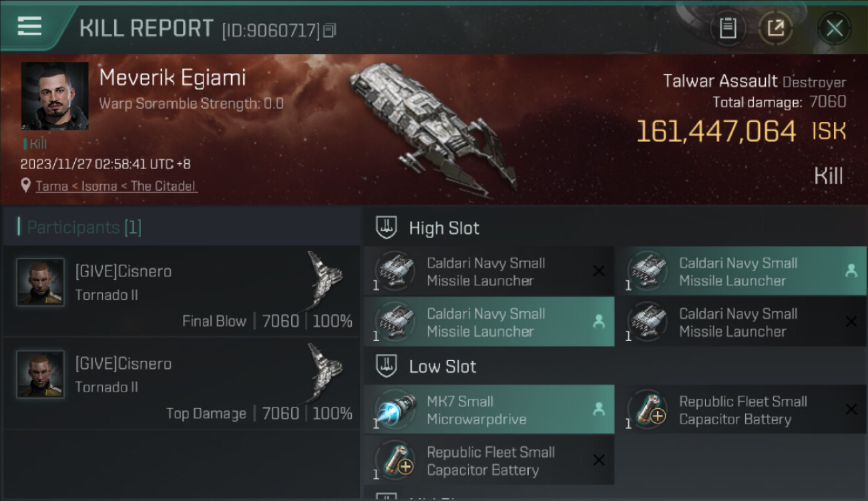The image size is (868, 501).
Task: Select the Participants tab
Action: (x=84, y=227)
